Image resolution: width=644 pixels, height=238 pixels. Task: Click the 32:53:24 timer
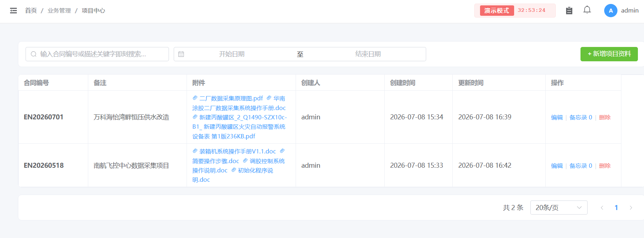point(532,10)
